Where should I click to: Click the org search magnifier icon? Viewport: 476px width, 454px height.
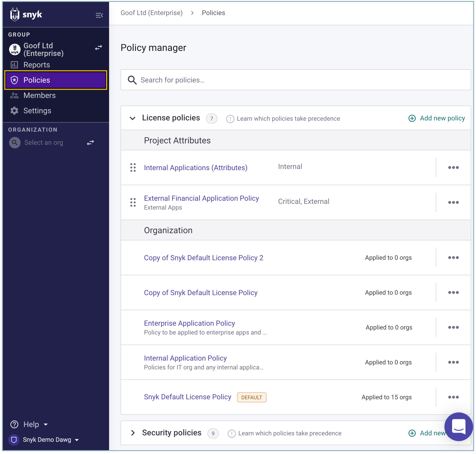15,143
